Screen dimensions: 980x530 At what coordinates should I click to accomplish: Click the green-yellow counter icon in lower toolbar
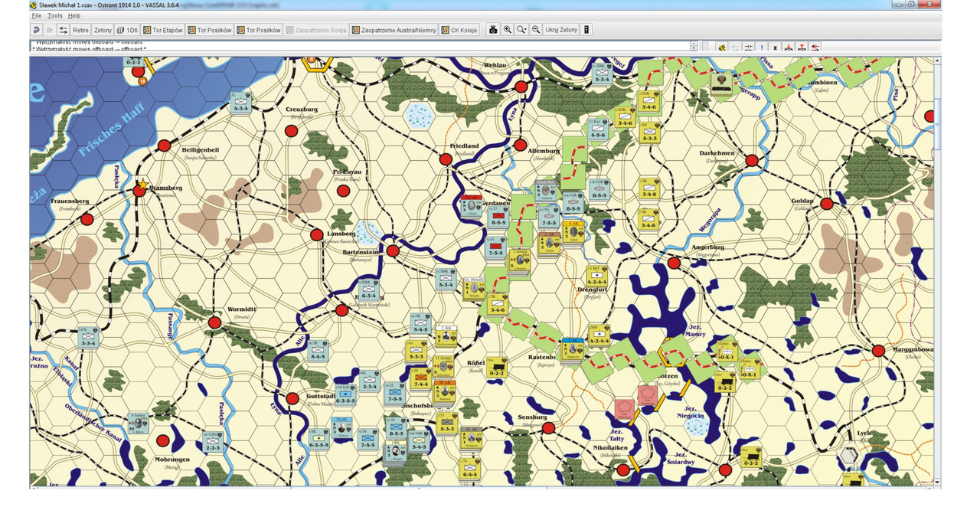pos(721,47)
